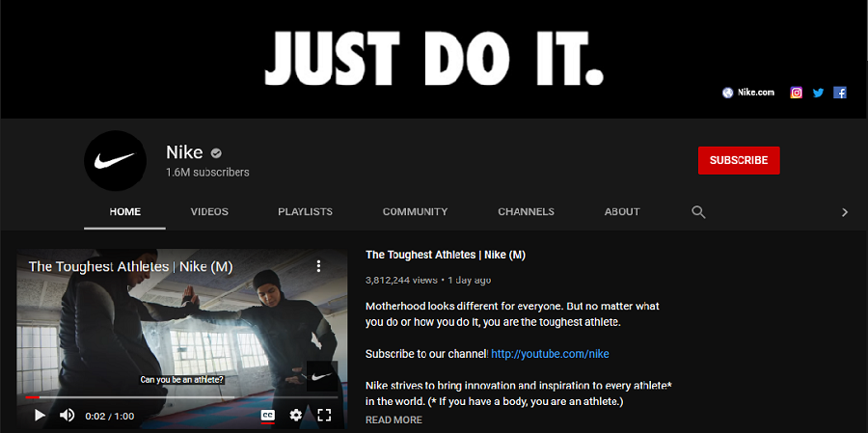
Task: Click the Nike swoosh channel avatar
Action: [x=115, y=161]
